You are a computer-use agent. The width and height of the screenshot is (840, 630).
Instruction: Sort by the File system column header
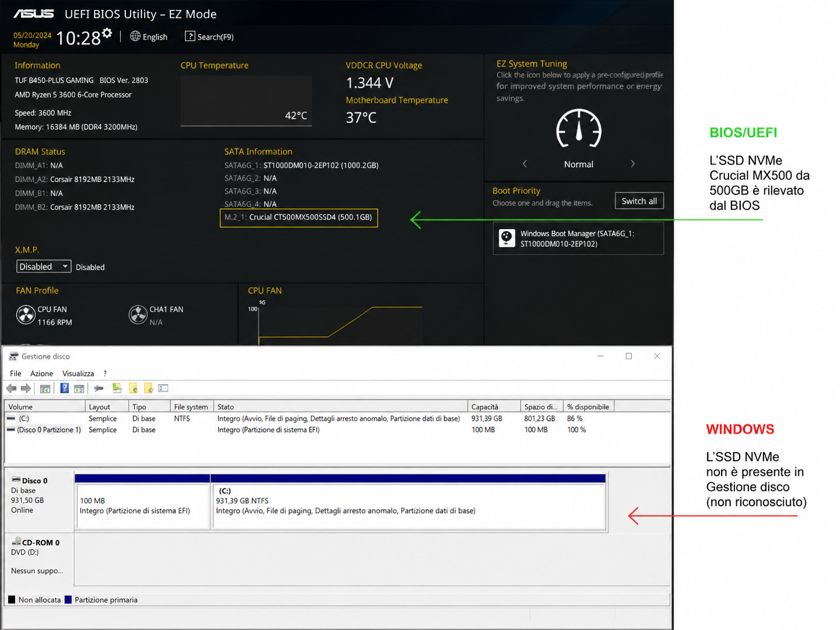tap(191, 407)
